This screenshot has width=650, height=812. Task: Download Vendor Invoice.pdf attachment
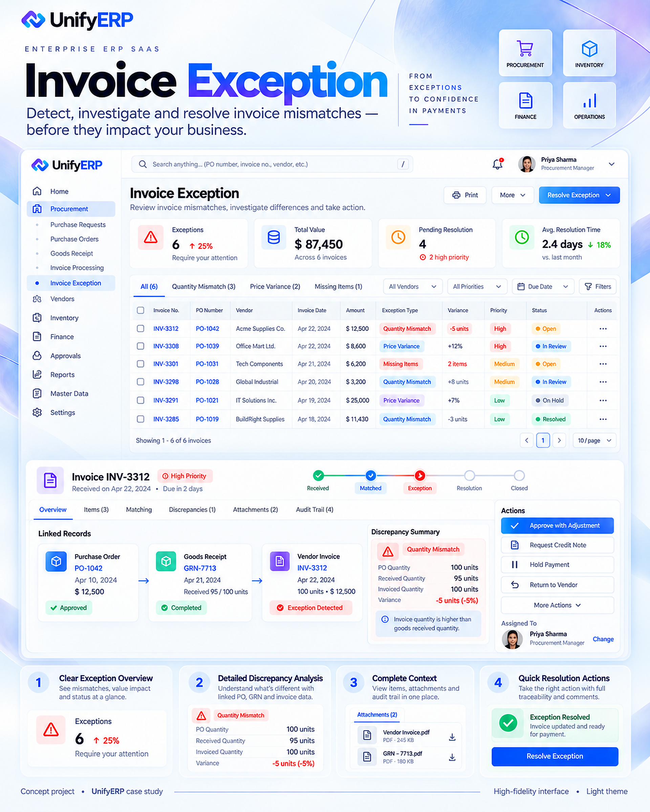click(452, 737)
